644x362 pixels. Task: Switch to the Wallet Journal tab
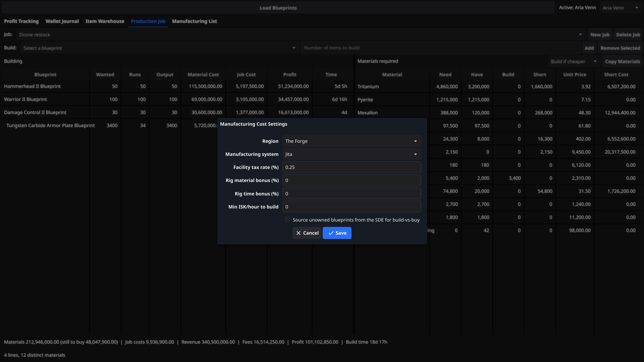[x=62, y=21]
